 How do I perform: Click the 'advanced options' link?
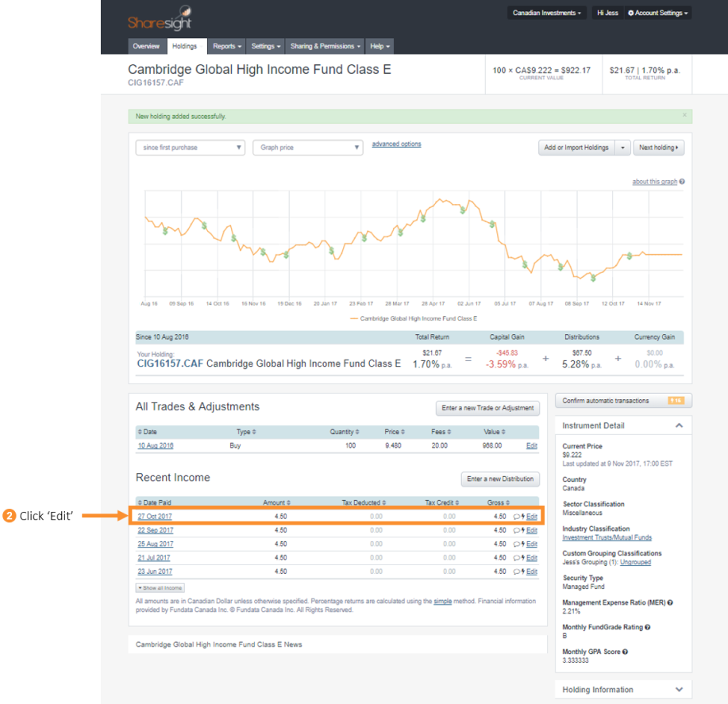coord(396,144)
